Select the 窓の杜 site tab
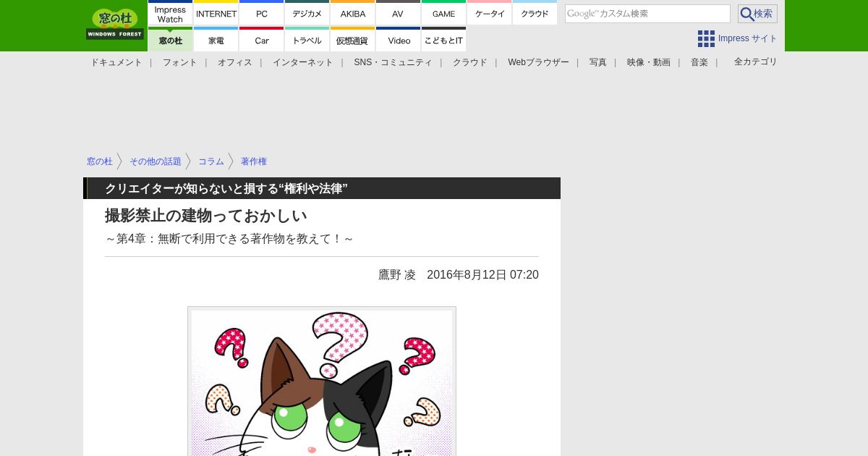The width and height of the screenshot is (868, 456). tap(170, 39)
